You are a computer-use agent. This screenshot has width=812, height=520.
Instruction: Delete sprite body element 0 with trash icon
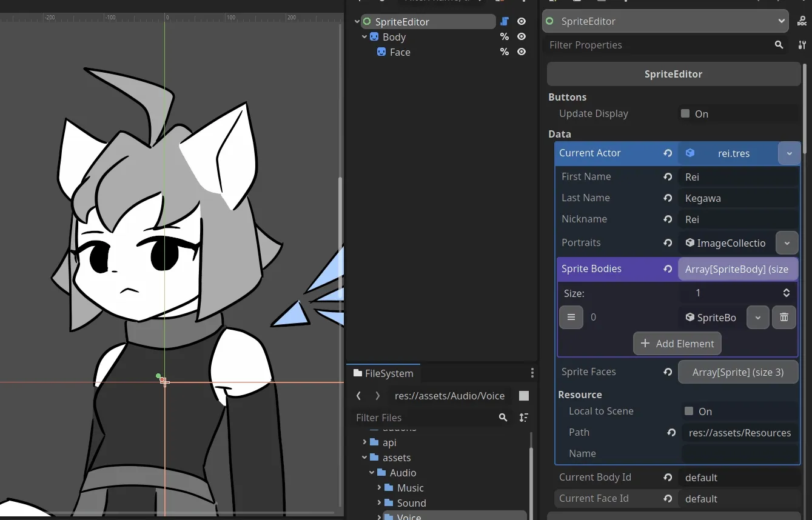coord(783,317)
